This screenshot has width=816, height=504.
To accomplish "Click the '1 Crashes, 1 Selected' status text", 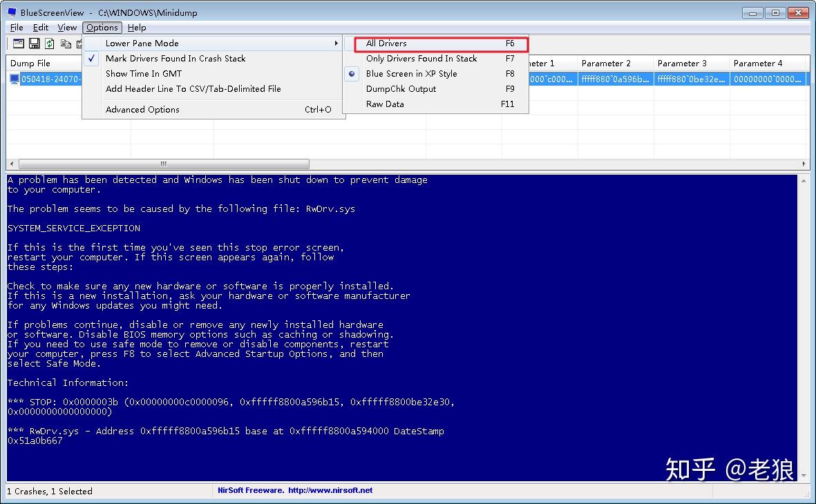I will click(50, 491).
